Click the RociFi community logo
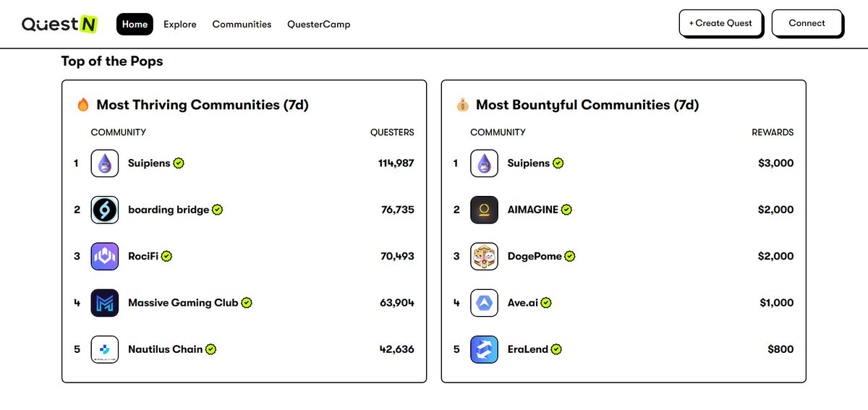The width and height of the screenshot is (868, 410). coord(105,256)
